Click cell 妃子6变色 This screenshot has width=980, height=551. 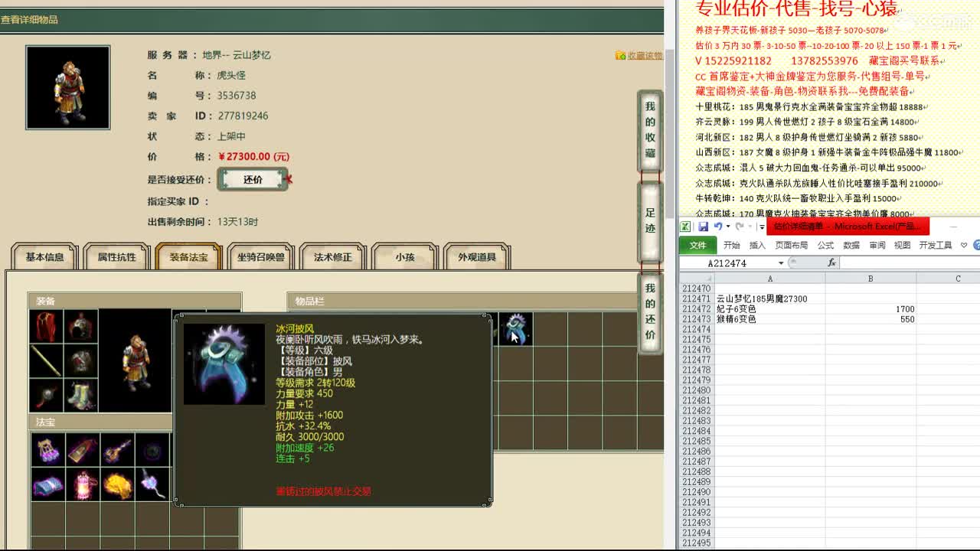tap(769, 309)
